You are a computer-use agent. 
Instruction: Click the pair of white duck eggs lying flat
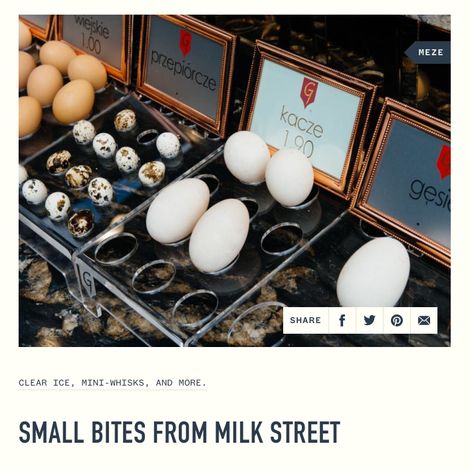click(198, 225)
